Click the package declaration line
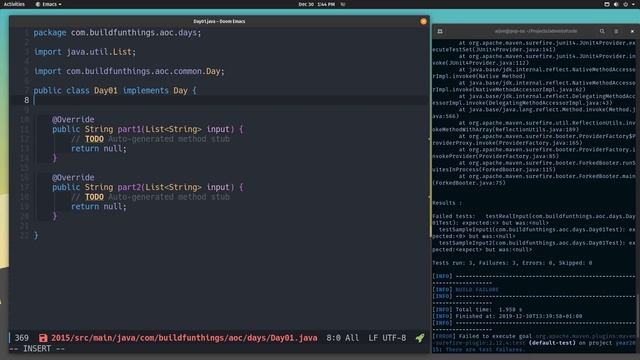Image resolution: width=640 pixels, height=360 pixels. tap(117, 33)
